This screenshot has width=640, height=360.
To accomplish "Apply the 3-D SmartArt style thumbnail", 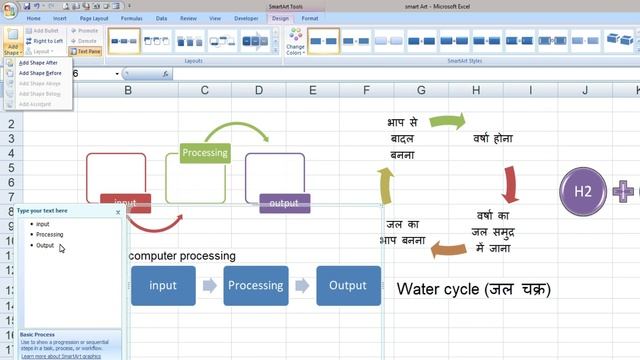I will (620, 41).
